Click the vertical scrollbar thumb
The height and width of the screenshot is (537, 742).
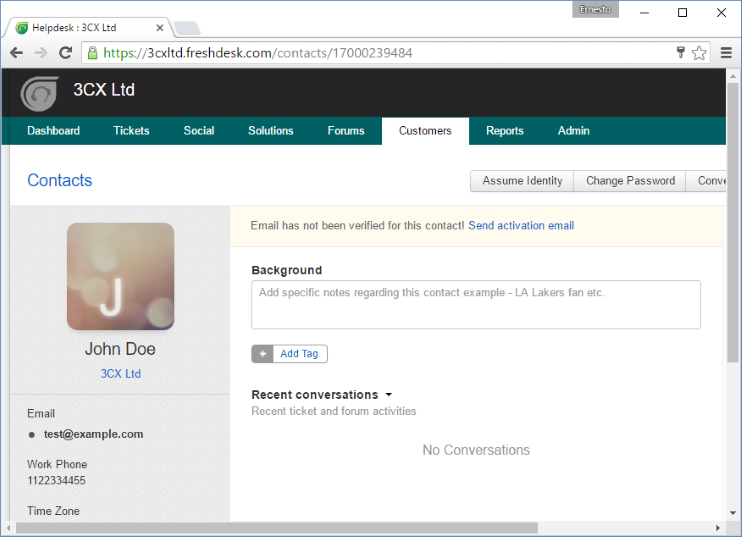click(x=733, y=222)
